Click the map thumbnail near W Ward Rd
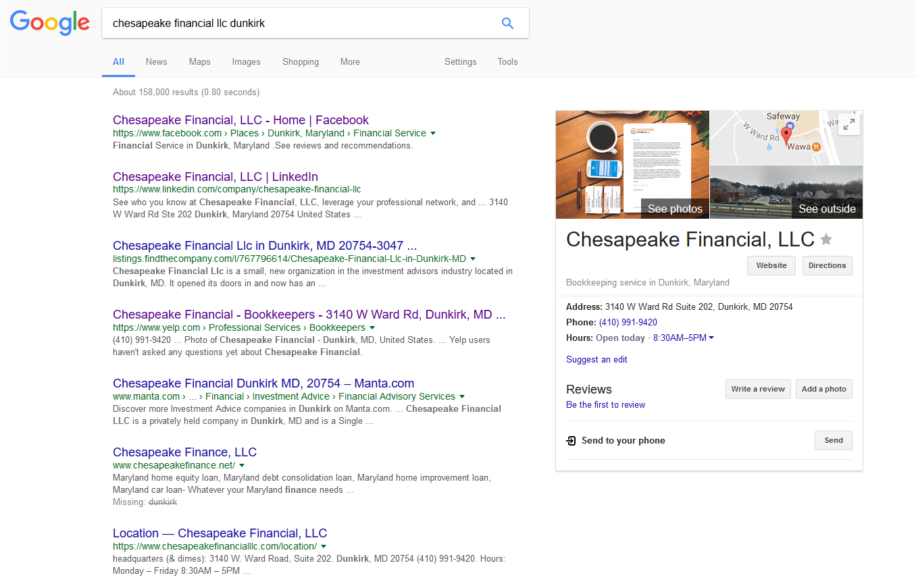 point(786,138)
